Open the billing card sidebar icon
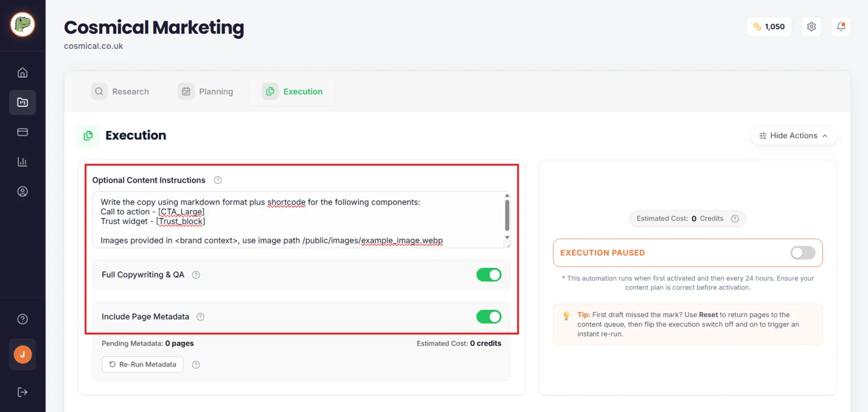The image size is (868, 412). 23,132
